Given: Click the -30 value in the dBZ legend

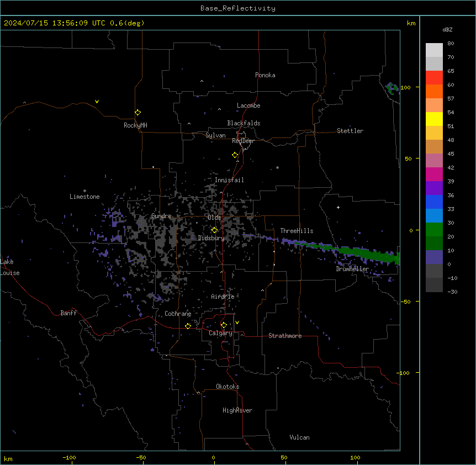Looking at the screenshot, I should 452,292.
